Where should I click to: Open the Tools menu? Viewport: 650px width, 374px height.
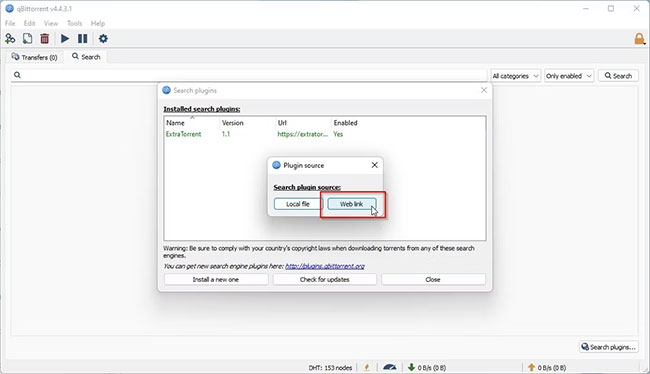pyautogui.click(x=74, y=23)
